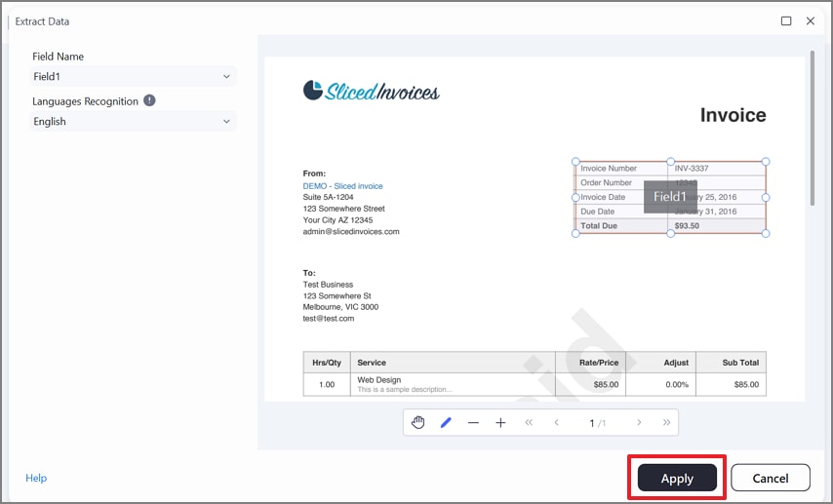Click Suite 5A-1204 address line
This screenshot has height=504, width=833.
tap(328, 197)
